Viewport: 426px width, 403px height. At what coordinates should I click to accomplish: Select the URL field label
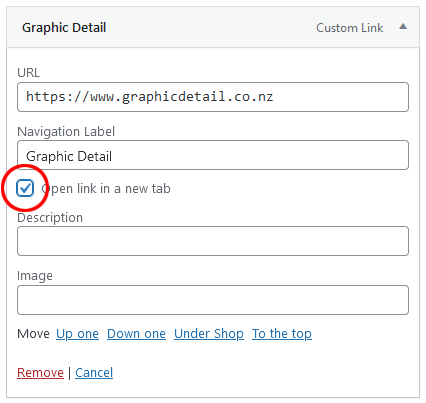[x=28, y=72]
